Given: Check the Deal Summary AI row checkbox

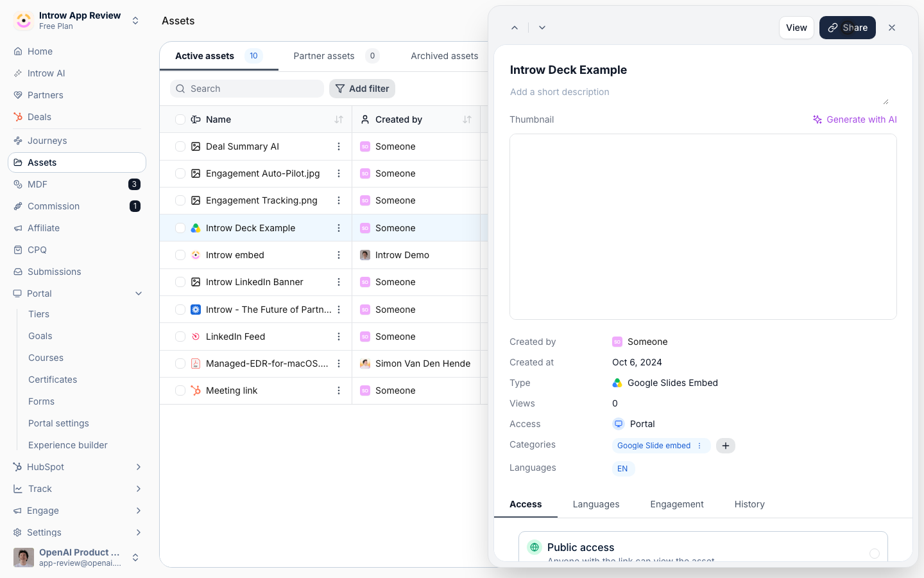Looking at the screenshot, I should [180, 146].
